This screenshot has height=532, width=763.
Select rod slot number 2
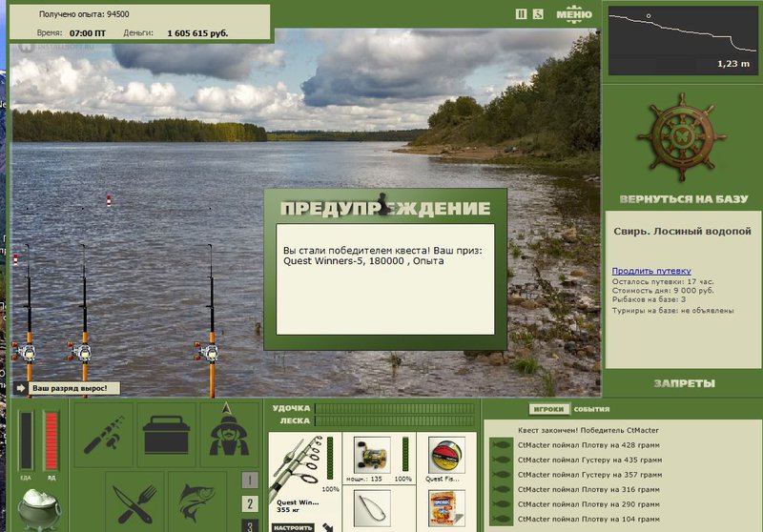[250, 503]
